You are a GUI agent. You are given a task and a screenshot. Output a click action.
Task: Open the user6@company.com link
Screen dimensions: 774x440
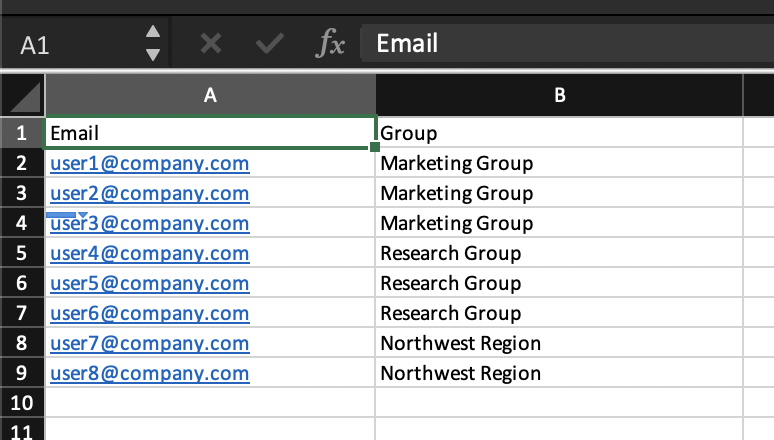150,314
